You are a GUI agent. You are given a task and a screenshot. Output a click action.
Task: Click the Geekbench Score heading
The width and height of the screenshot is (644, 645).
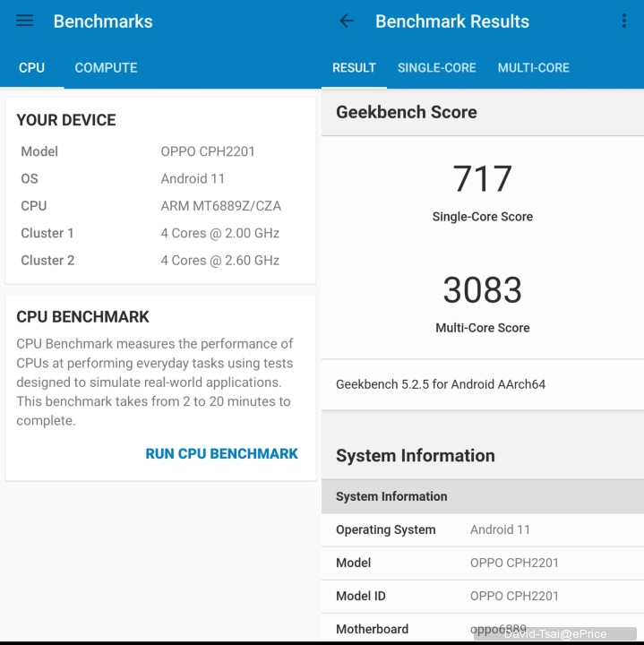click(407, 112)
